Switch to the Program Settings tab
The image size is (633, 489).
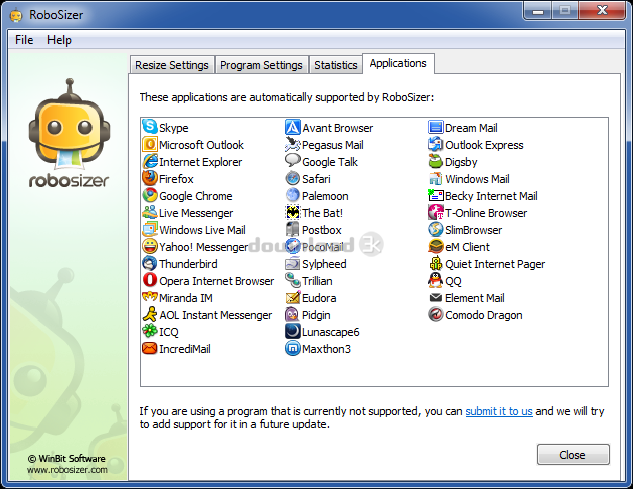coord(261,65)
